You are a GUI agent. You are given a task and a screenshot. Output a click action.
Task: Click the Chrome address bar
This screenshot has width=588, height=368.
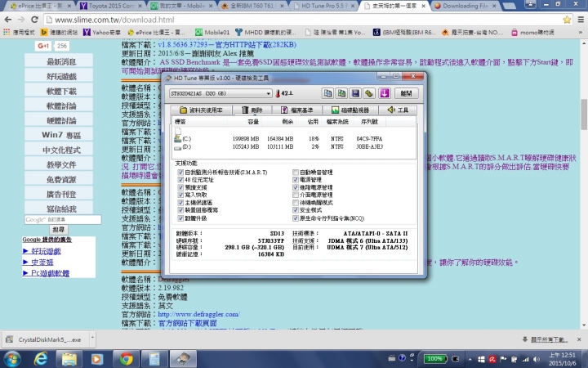(303, 20)
